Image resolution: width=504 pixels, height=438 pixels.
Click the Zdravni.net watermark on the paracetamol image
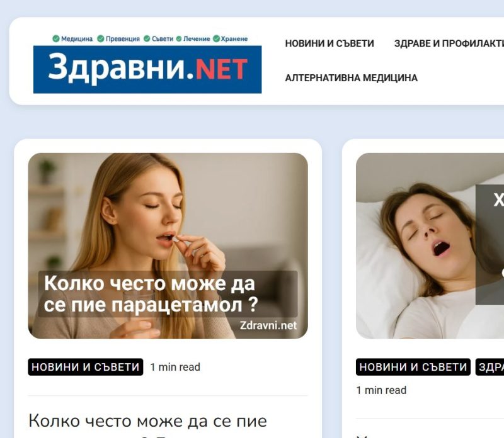[268, 325]
